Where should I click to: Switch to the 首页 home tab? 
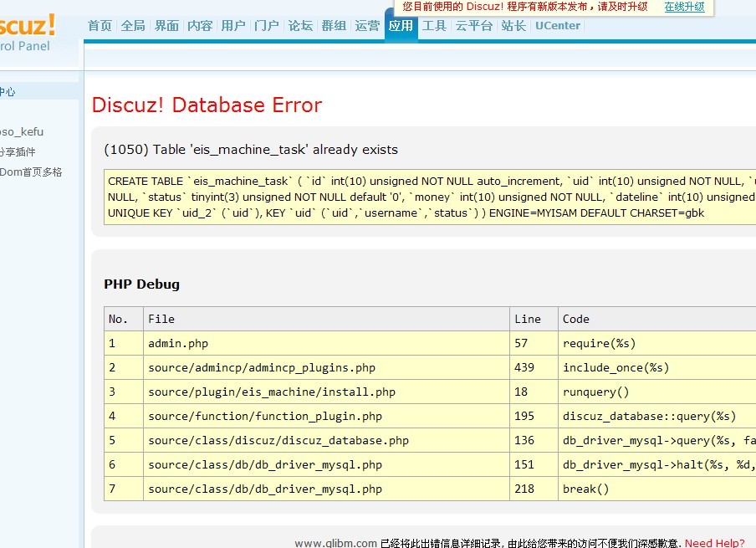(99, 25)
